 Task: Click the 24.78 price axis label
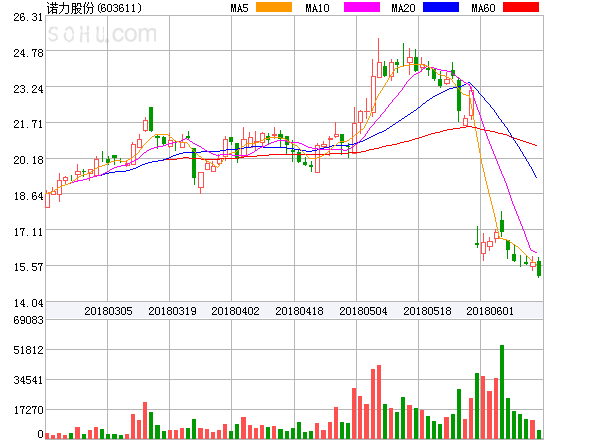point(28,53)
